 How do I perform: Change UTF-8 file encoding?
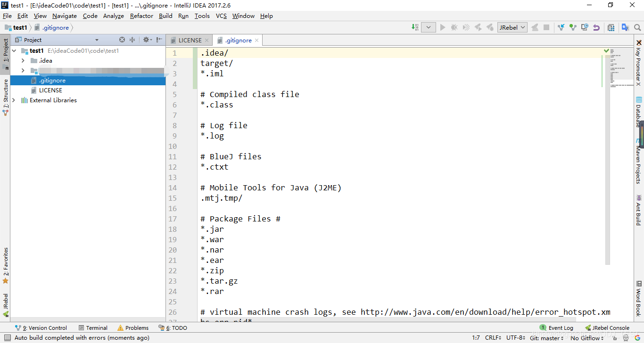[516, 338]
